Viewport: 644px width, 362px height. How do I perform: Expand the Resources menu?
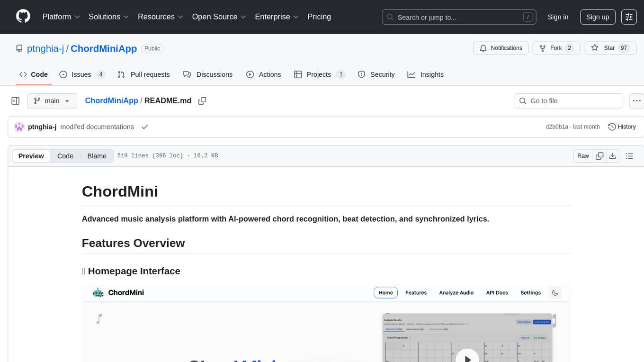coord(161,17)
